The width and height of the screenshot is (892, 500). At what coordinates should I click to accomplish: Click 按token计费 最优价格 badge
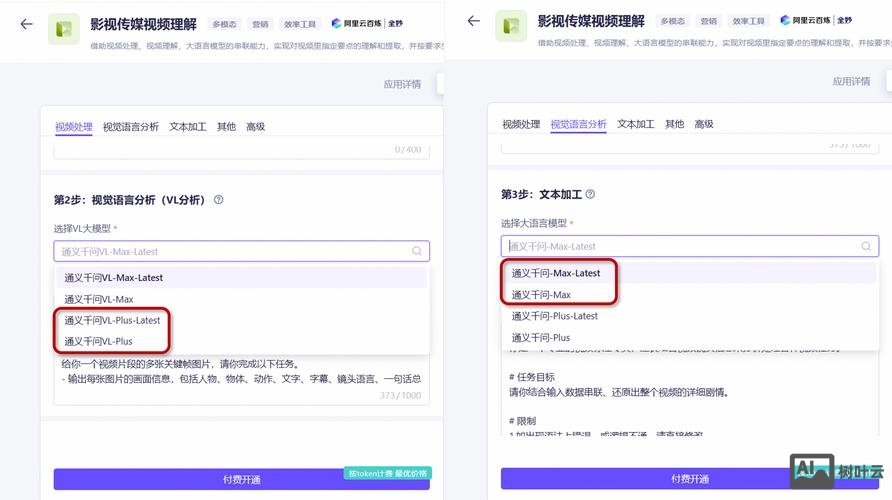point(387,473)
